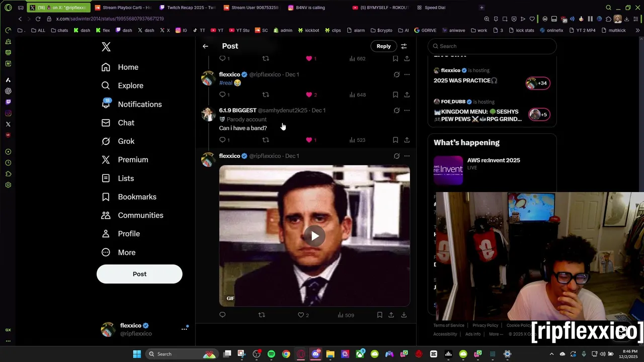The image size is (644, 362).
Task: Open the more menu on the GIF post
Action: (407, 156)
